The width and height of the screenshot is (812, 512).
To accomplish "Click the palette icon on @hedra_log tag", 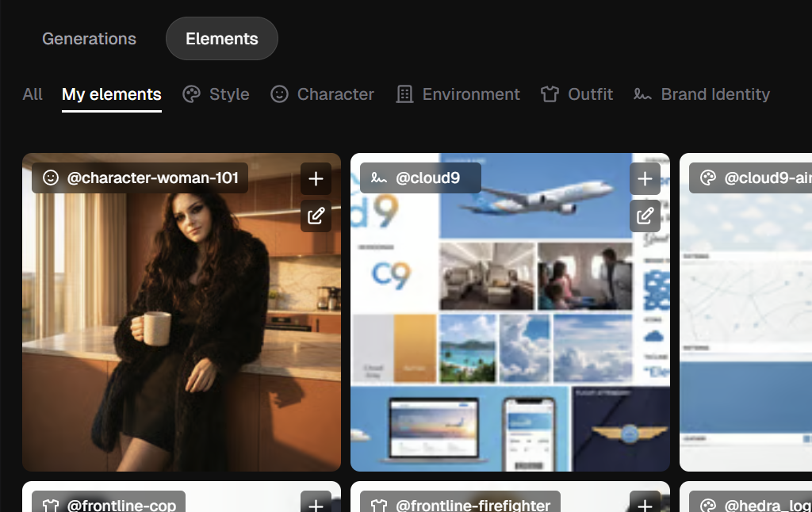I will pyautogui.click(x=708, y=506).
